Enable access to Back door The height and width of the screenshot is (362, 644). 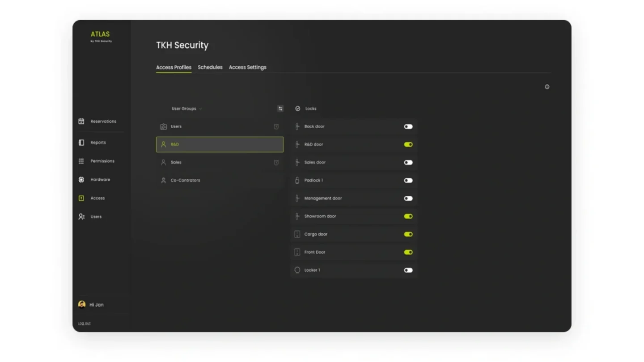[408, 126]
